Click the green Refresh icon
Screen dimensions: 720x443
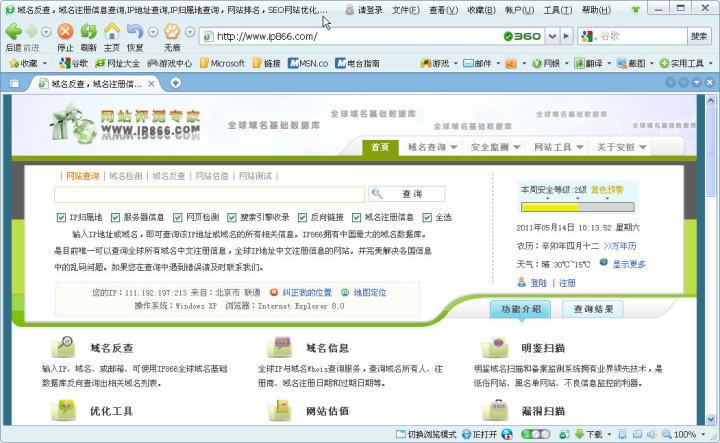coord(89,32)
